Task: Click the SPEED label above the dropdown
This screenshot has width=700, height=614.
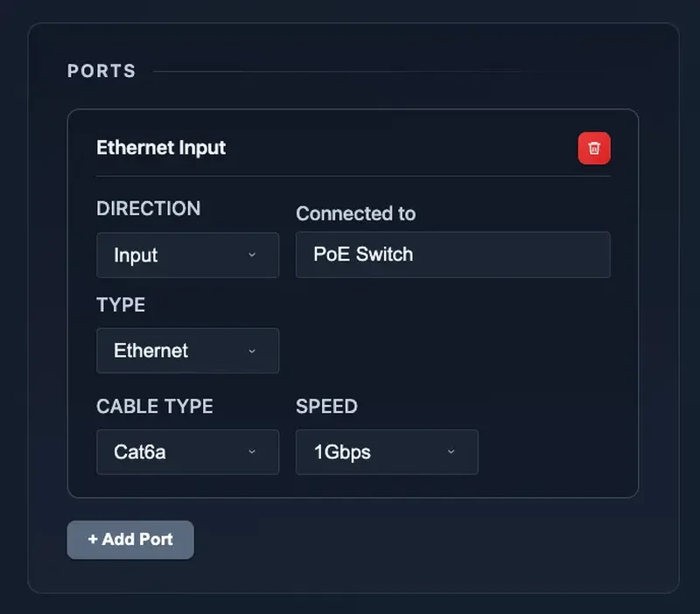Action: pos(326,406)
